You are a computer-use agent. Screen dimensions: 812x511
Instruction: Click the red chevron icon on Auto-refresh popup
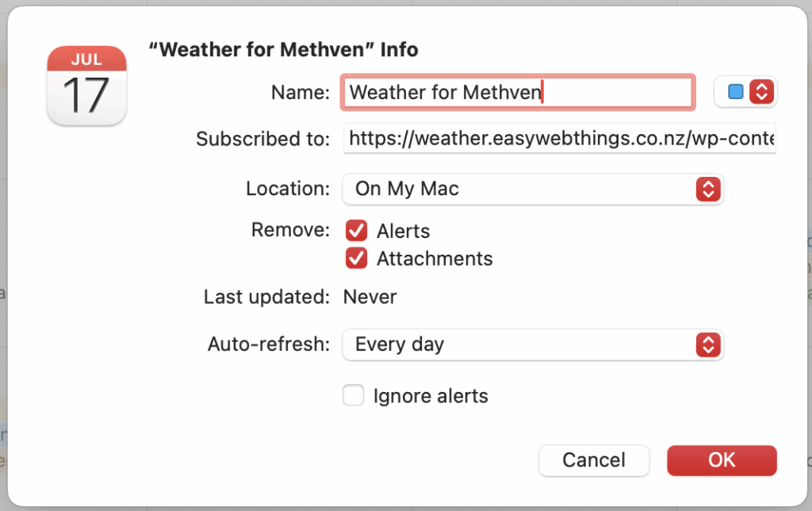tap(707, 344)
